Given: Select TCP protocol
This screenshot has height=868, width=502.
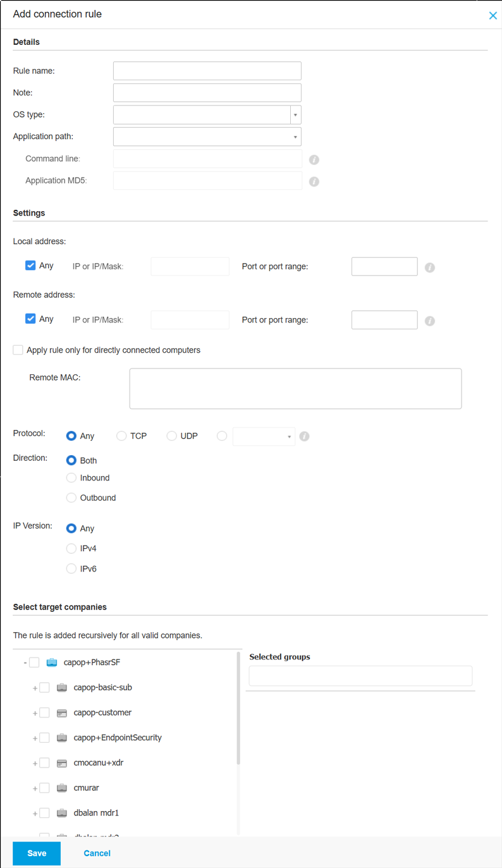Looking at the screenshot, I should pyautogui.click(x=121, y=436).
